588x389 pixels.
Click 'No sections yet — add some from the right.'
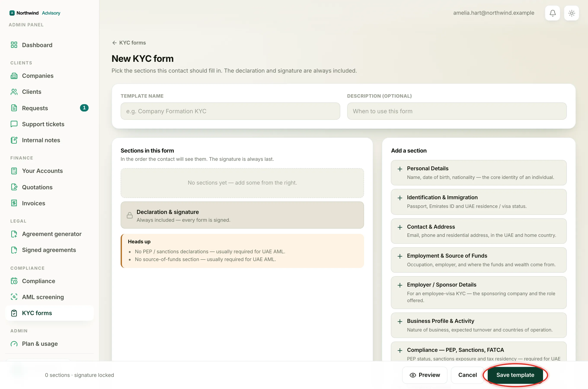coord(242,183)
